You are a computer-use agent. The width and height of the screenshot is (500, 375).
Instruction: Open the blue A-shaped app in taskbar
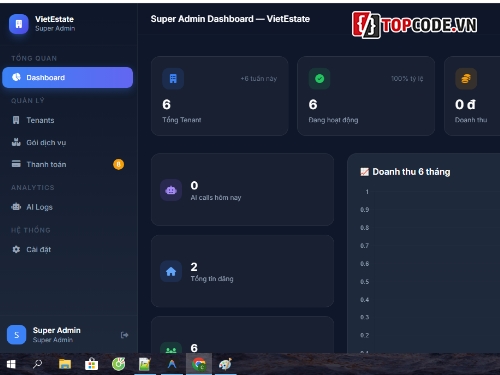point(172,364)
